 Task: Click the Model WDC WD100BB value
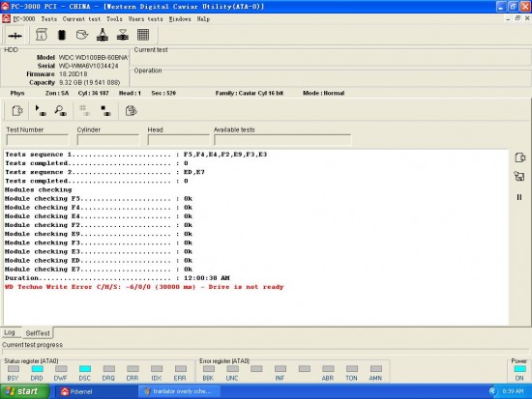(x=93, y=57)
